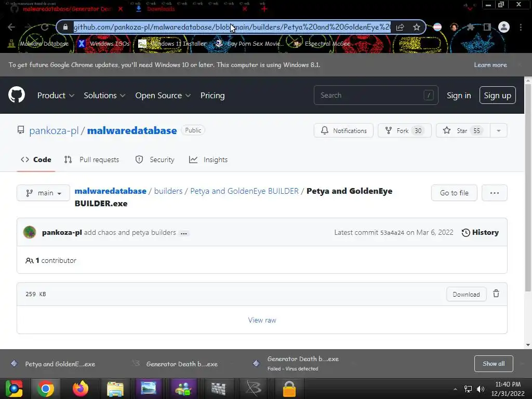
Task: Reload the page with the refresh icon
Action: tap(45, 27)
